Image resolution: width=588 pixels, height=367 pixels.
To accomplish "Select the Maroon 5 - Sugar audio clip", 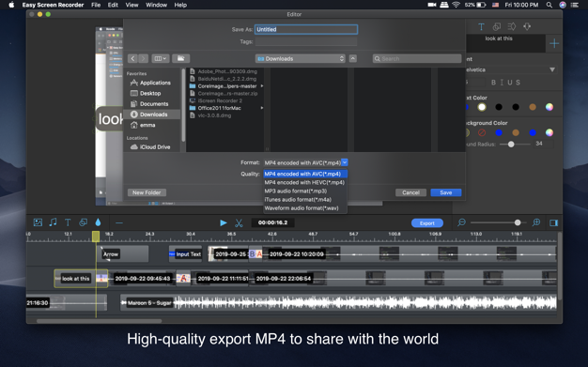I will [338, 303].
